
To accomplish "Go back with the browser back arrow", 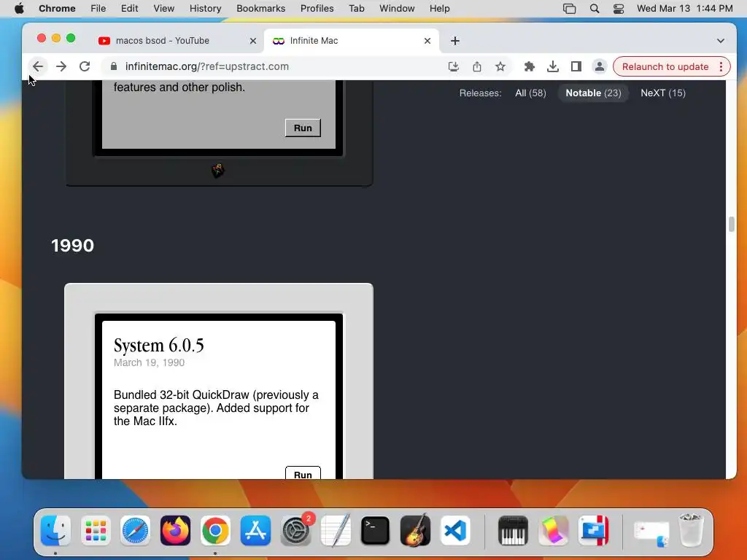I will pyautogui.click(x=38, y=66).
